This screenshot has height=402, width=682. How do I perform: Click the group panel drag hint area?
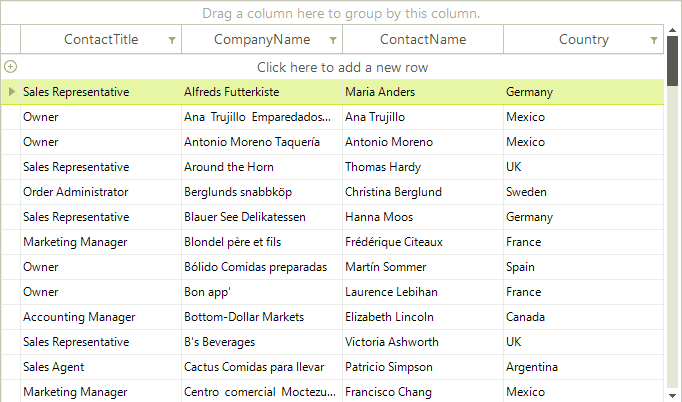click(341, 14)
